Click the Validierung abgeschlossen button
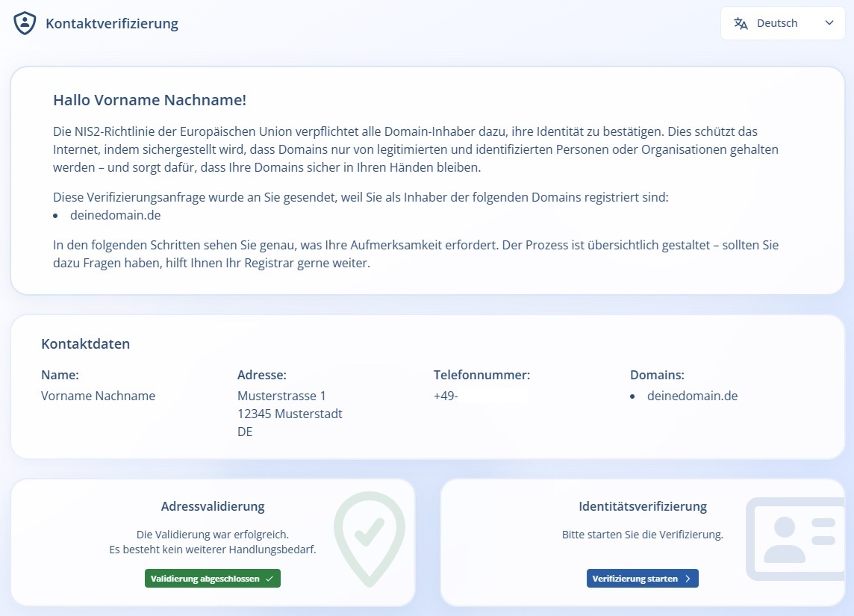The width and height of the screenshot is (854, 616). [x=213, y=578]
